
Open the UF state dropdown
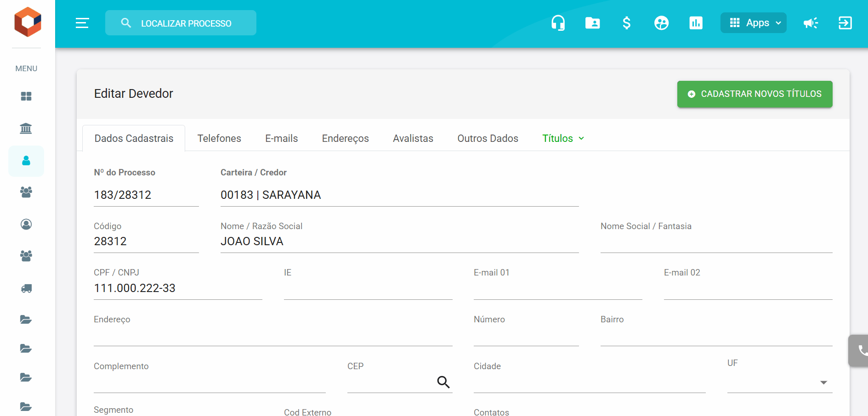pos(780,382)
